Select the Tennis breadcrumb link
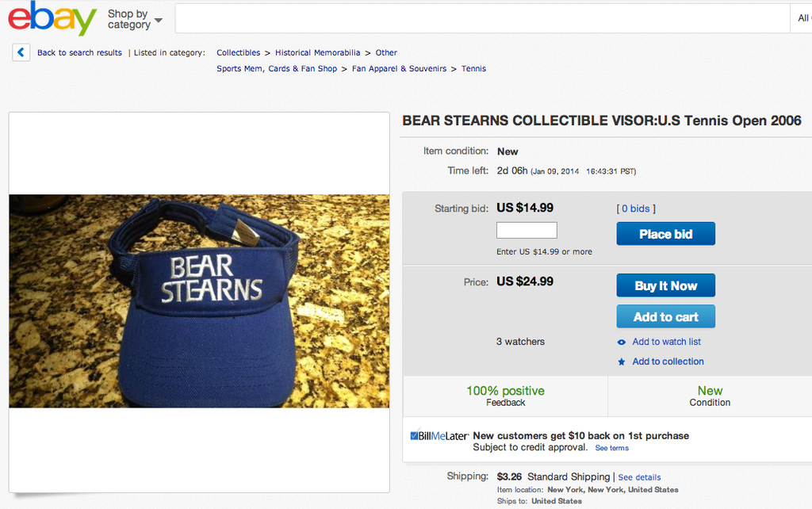Screen dimensions: 812x509 click(x=473, y=69)
